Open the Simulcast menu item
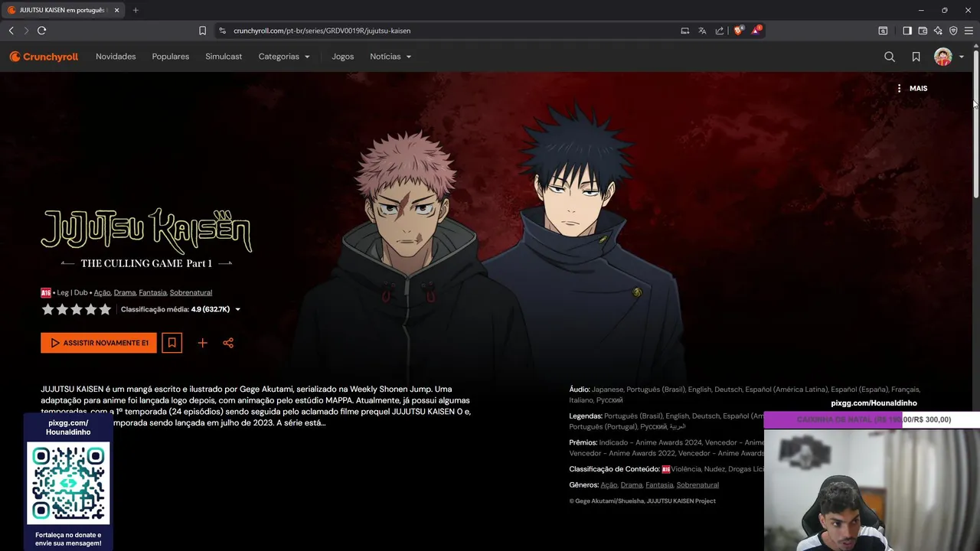The width and height of the screenshot is (980, 551). [224, 57]
